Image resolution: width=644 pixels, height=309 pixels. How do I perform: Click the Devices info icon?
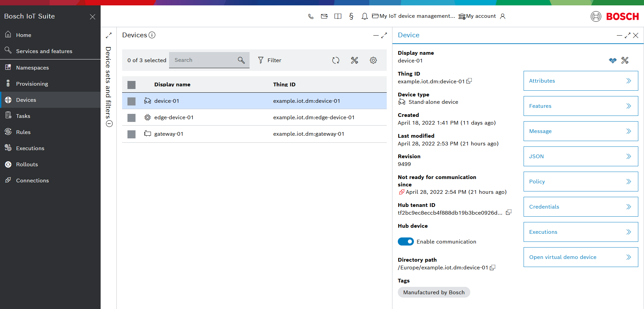tap(152, 35)
